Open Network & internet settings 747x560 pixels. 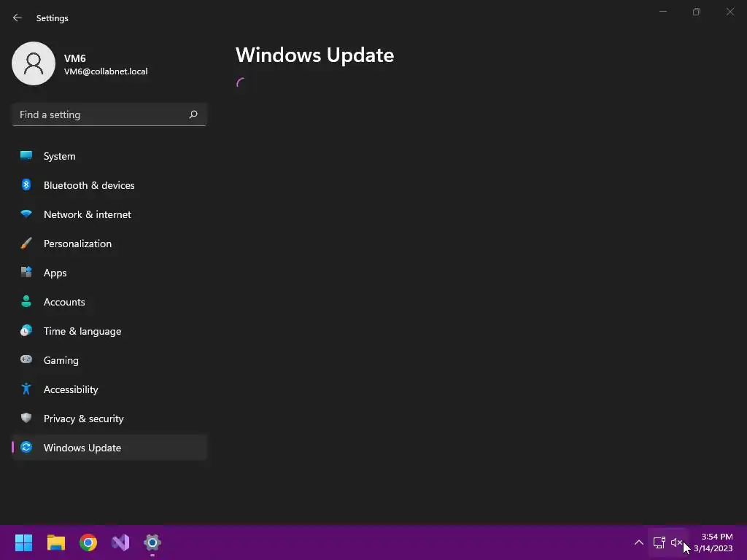tap(109, 214)
